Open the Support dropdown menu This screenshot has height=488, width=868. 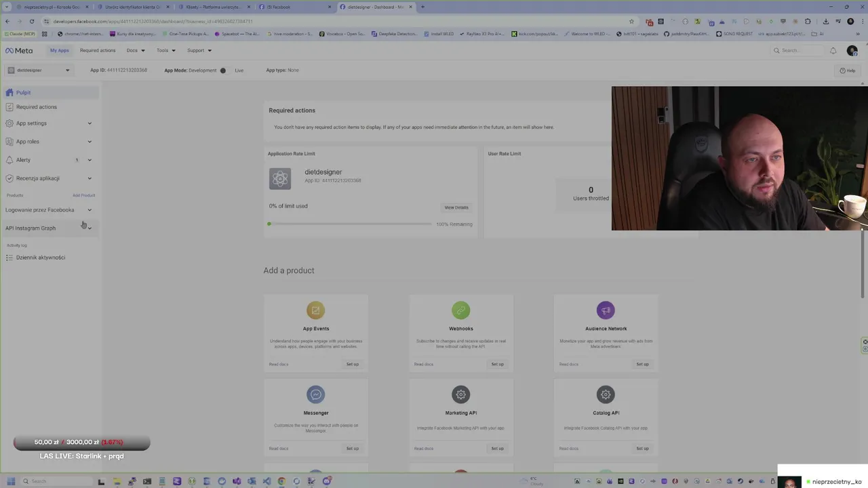(199, 50)
